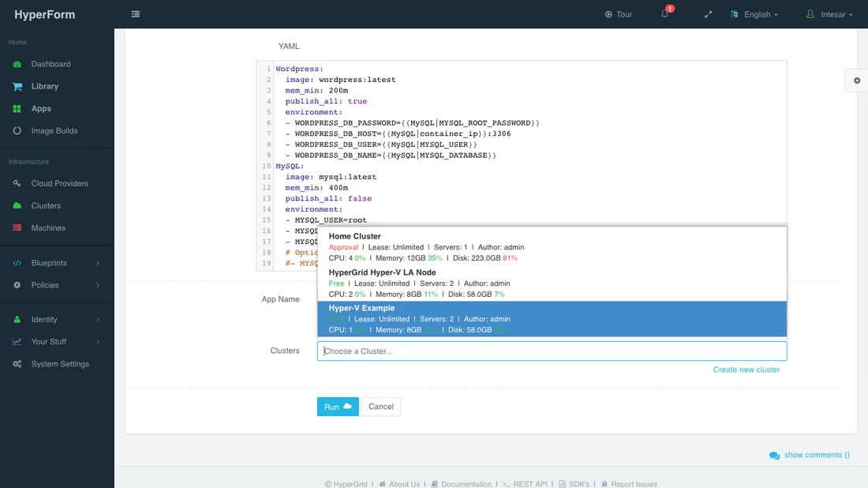Select HyperGrid Hyper-V LA Node option
The image size is (868, 488).
pos(552,283)
